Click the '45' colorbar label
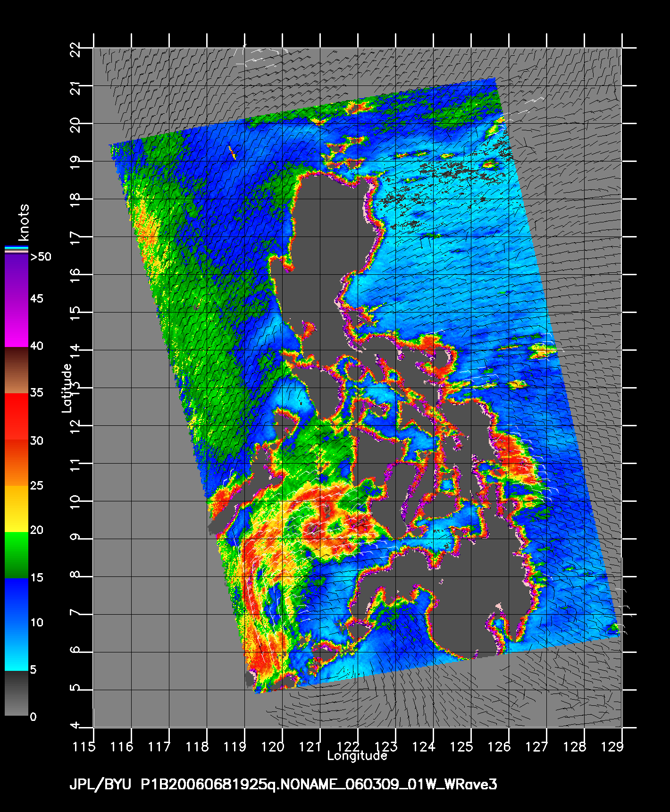This screenshot has height=812, width=670. 37,299
